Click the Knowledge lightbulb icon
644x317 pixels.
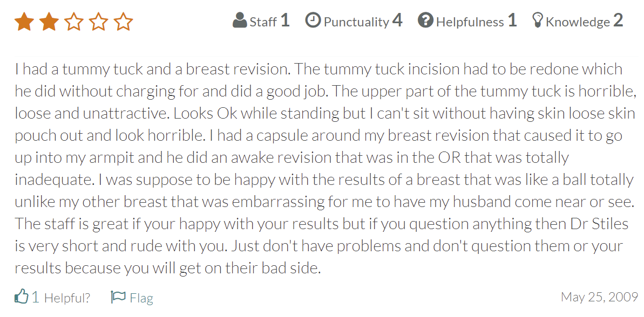click(537, 20)
